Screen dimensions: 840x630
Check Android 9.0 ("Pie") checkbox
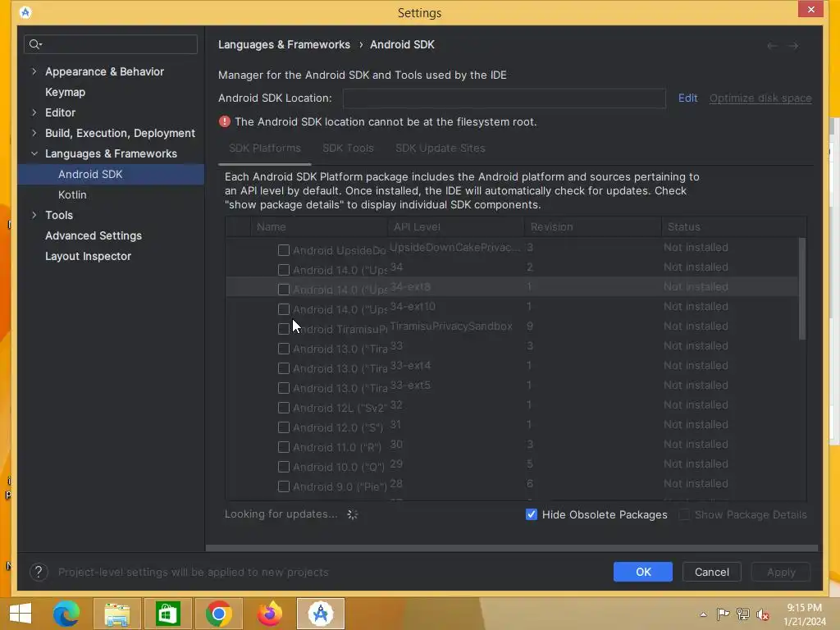point(284,486)
